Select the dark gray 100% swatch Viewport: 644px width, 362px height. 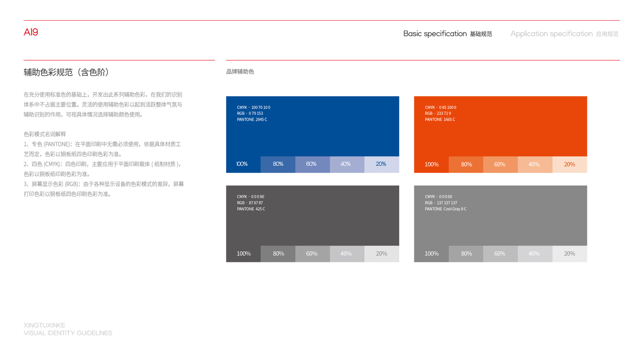243,254
